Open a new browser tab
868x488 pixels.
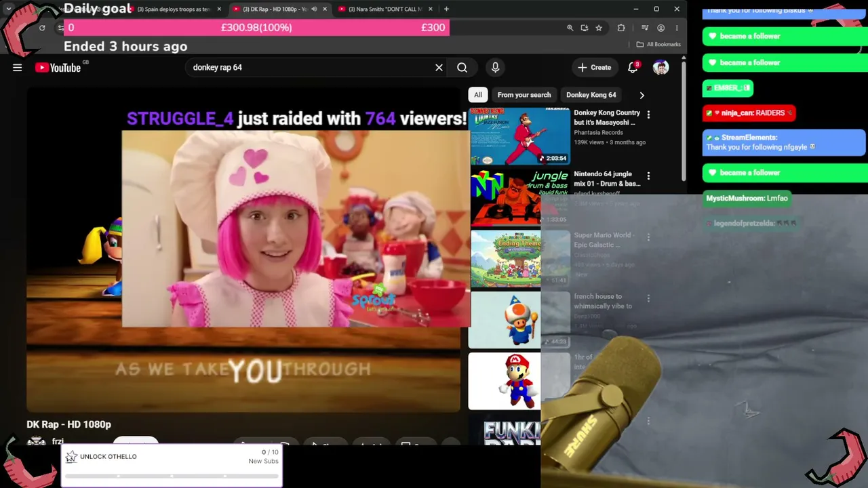pyautogui.click(x=446, y=9)
